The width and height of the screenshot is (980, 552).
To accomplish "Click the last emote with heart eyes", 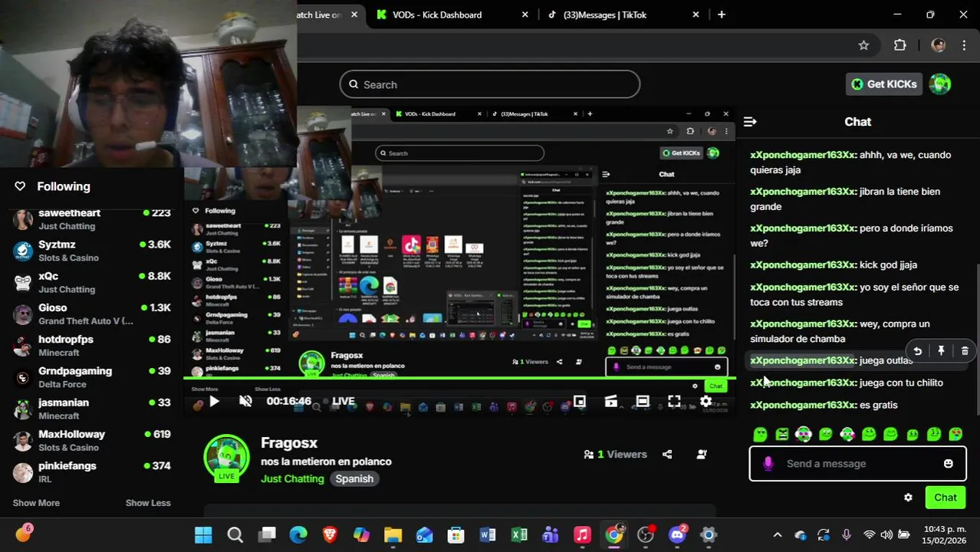I will (x=955, y=435).
